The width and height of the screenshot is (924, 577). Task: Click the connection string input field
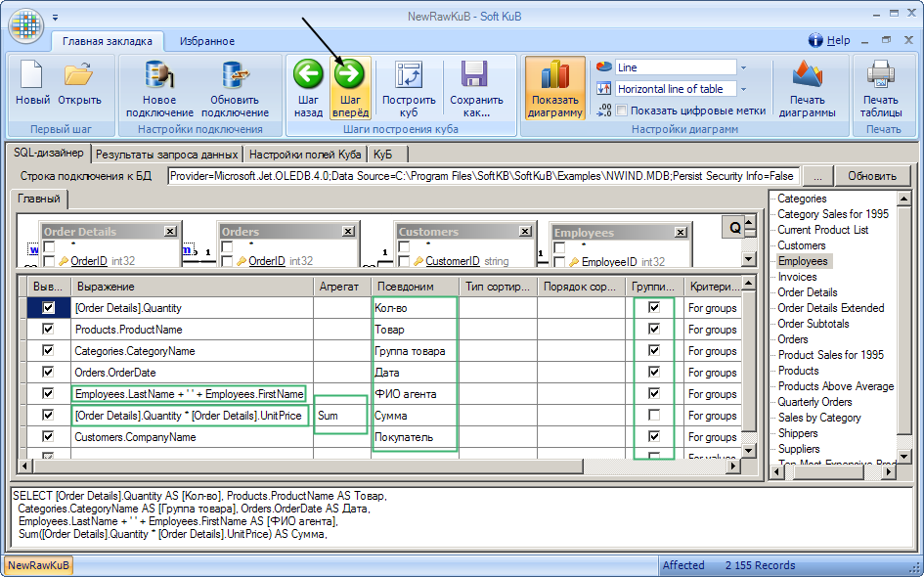point(483,176)
